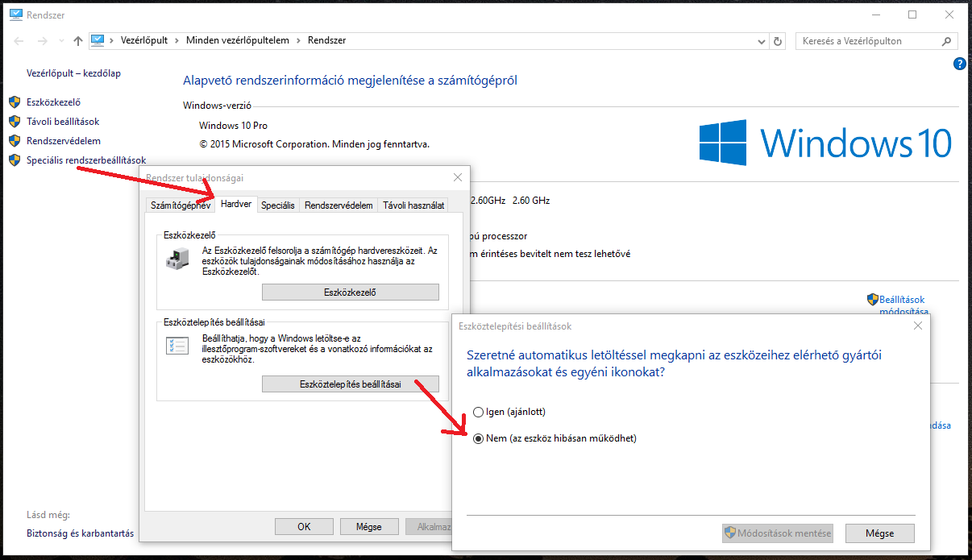972x560 pixels.
Task: Click Alapvető rendszerinformáció heading
Action: [350, 81]
